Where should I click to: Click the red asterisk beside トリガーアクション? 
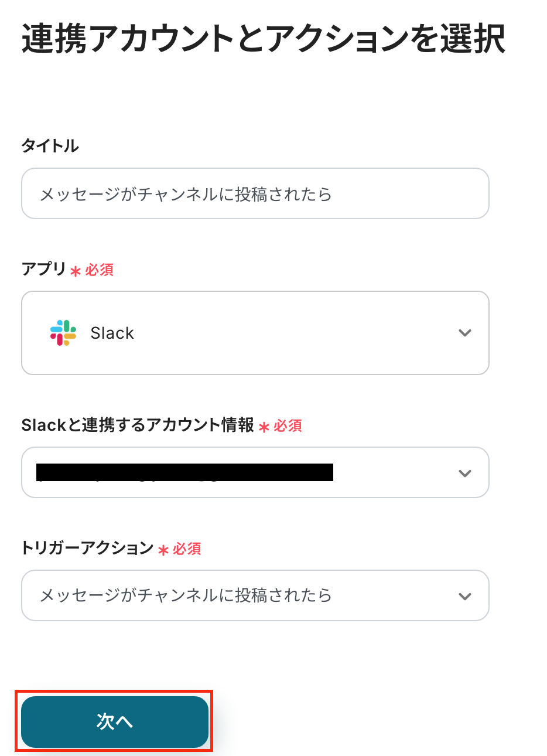163,550
